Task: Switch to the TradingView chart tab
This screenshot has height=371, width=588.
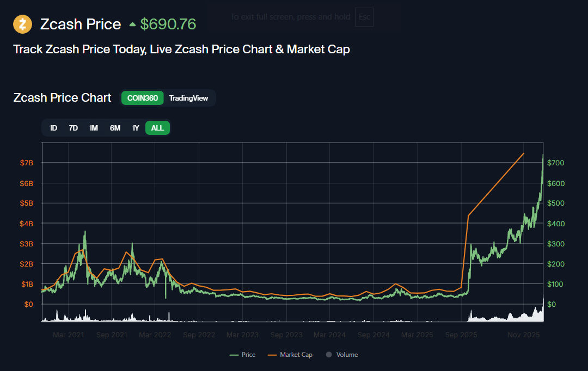Action: pos(188,98)
